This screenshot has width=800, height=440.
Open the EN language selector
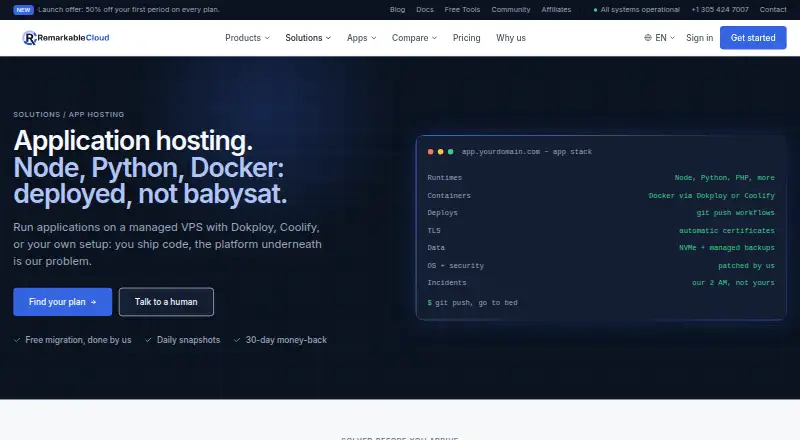coord(660,38)
